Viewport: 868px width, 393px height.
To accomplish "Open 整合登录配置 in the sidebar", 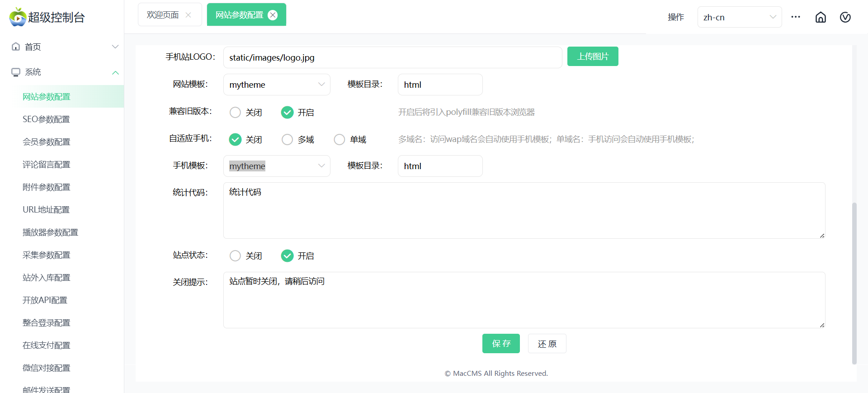I will tap(62, 322).
